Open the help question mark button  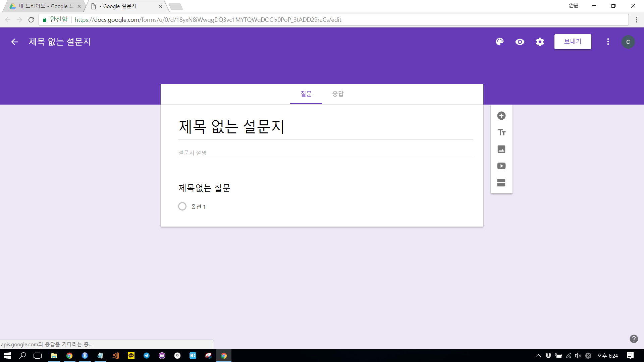pyautogui.click(x=634, y=339)
